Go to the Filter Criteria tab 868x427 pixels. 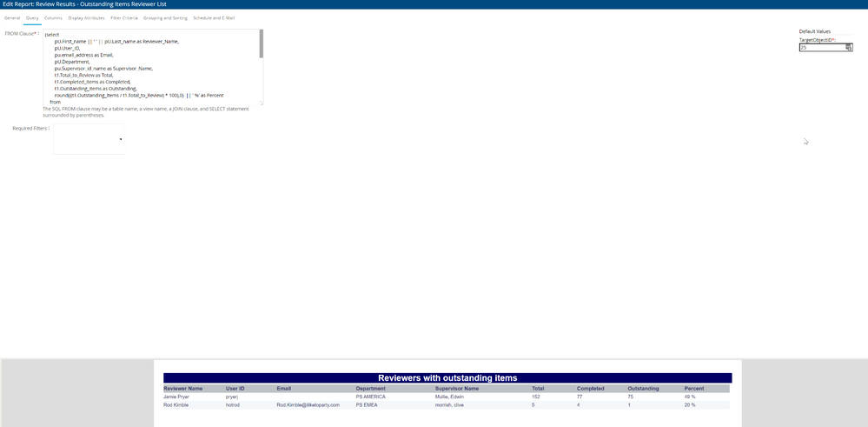(x=123, y=17)
